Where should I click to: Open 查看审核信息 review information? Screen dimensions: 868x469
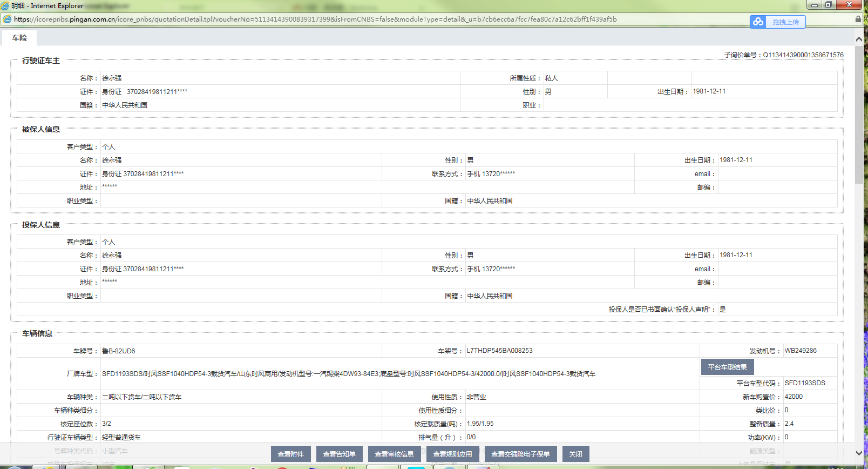point(395,454)
